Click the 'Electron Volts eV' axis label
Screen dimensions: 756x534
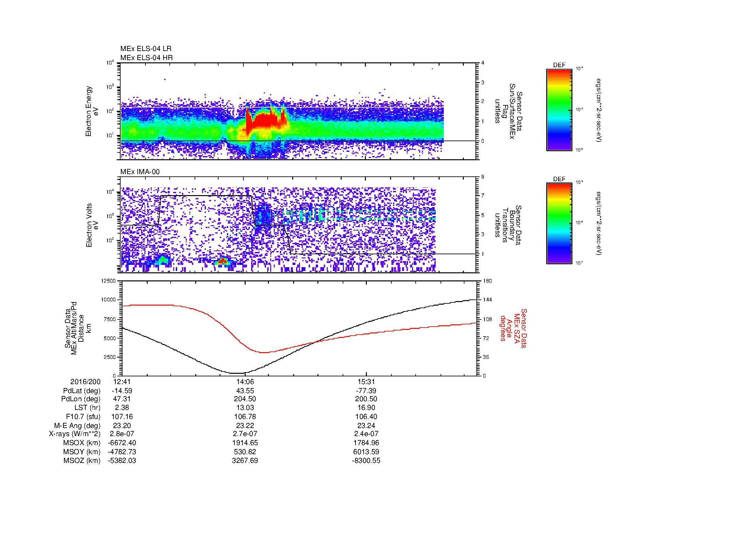(92, 225)
